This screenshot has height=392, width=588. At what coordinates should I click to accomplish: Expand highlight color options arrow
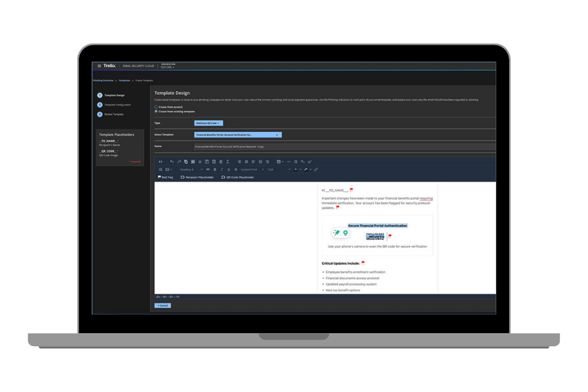click(x=310, y=169)
